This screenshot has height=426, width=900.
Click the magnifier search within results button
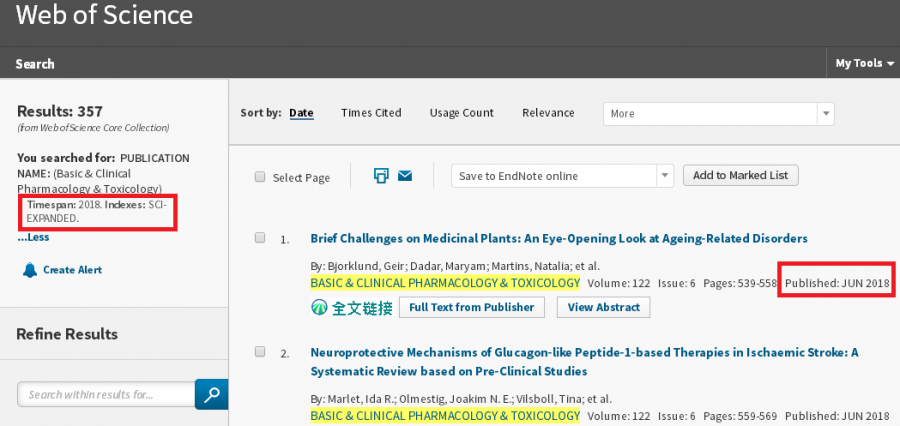211,394
